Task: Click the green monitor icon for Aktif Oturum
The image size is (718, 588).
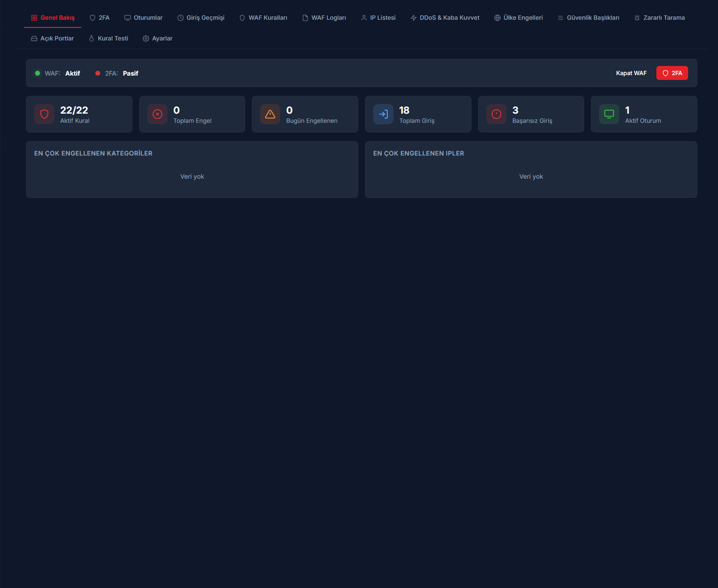Action: [609, 114]
